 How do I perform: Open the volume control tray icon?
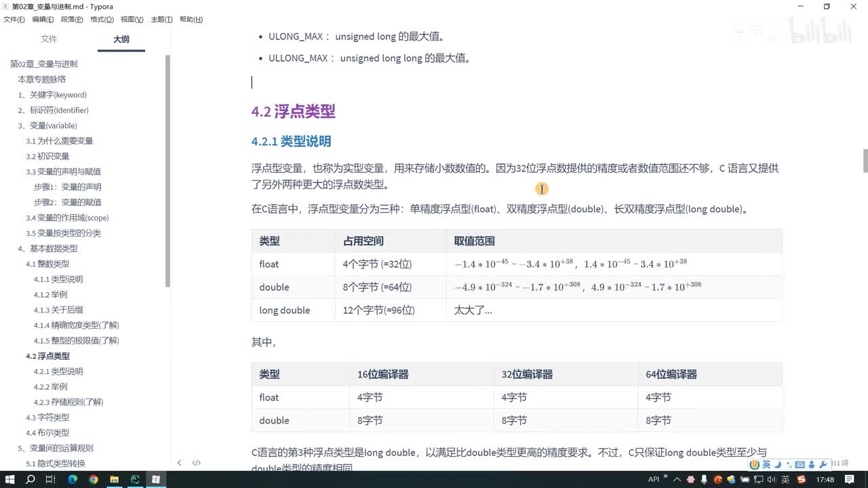[x=772, y=480]
